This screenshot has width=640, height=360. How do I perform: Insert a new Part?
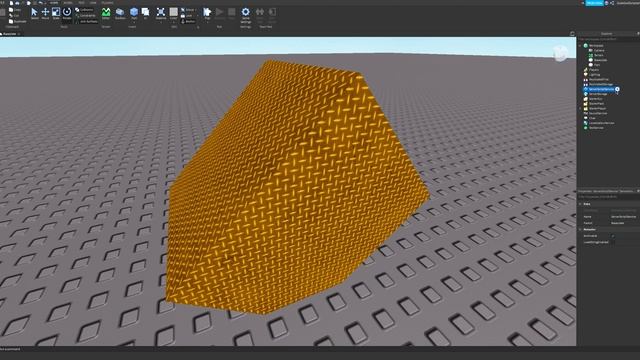point(134,12)
